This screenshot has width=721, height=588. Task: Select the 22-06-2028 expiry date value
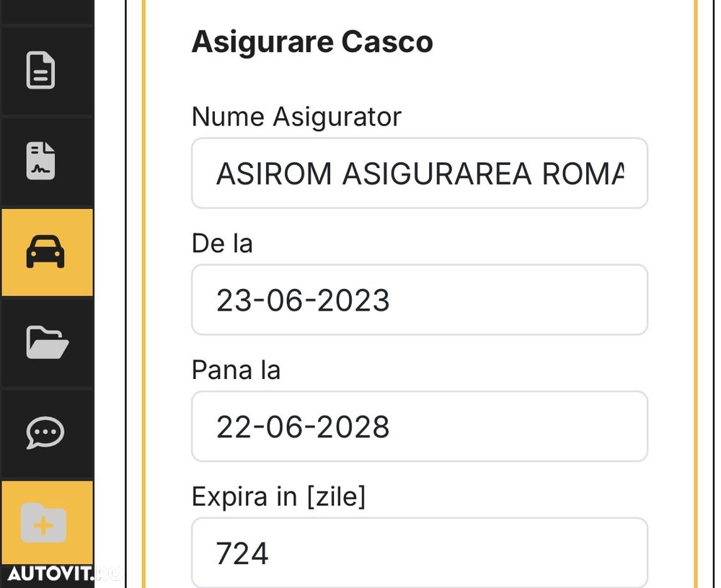[303, 427]
